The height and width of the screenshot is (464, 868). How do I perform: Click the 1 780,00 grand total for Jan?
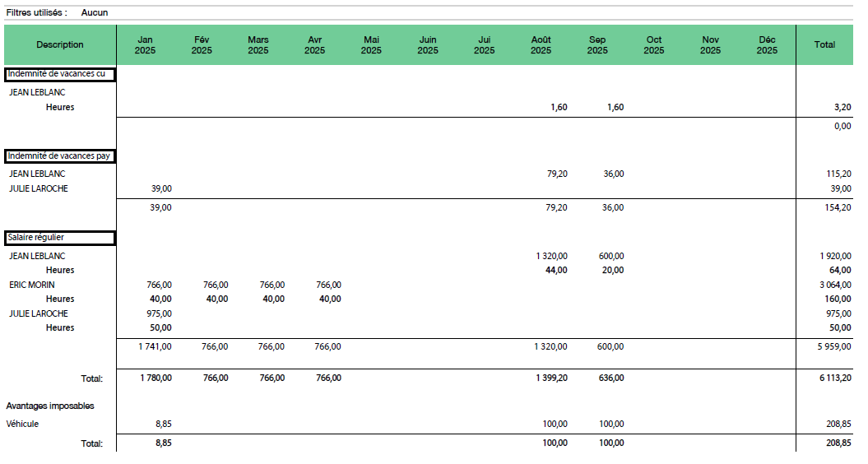[x=155, y=378]
